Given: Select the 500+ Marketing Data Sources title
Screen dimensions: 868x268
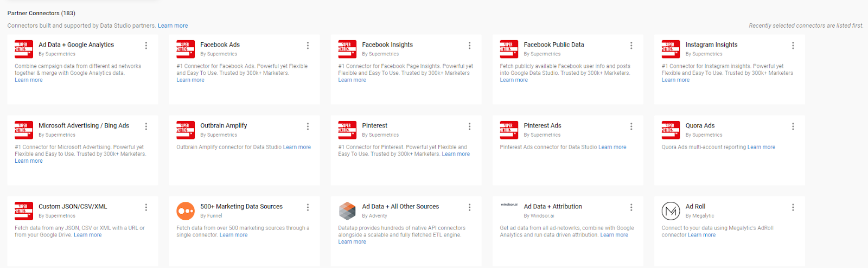Looking at the screenshot, I should (x=241, y=206).
